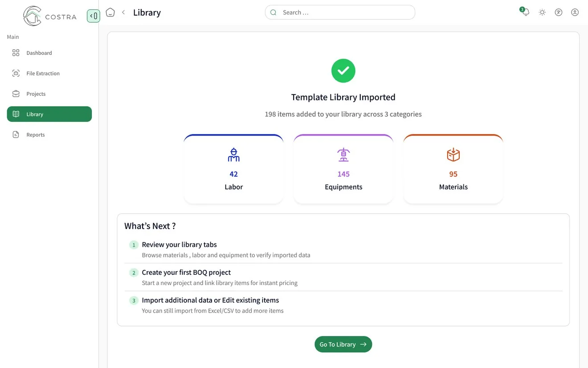Click Import additional data or Edit step
Image resolution: width=588 pixels, height=368 pixels.
210,300
